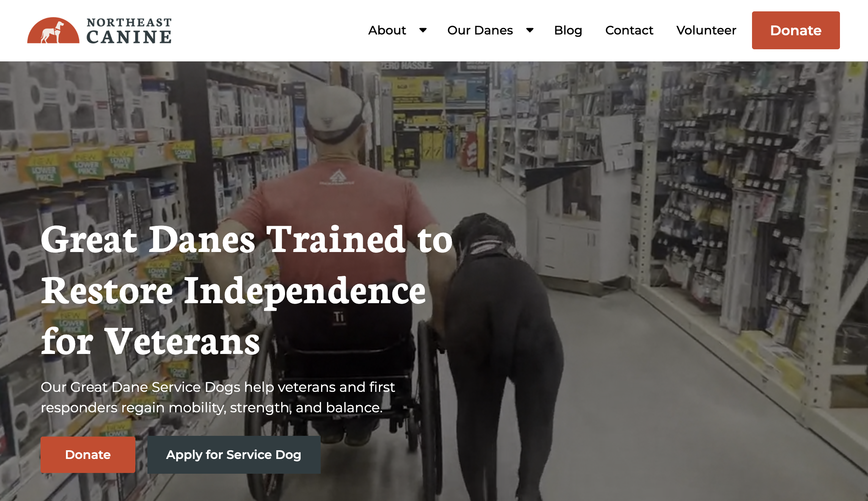Go to the Blog page
Viewport: 868px width, 501px height.
point(568,30)
